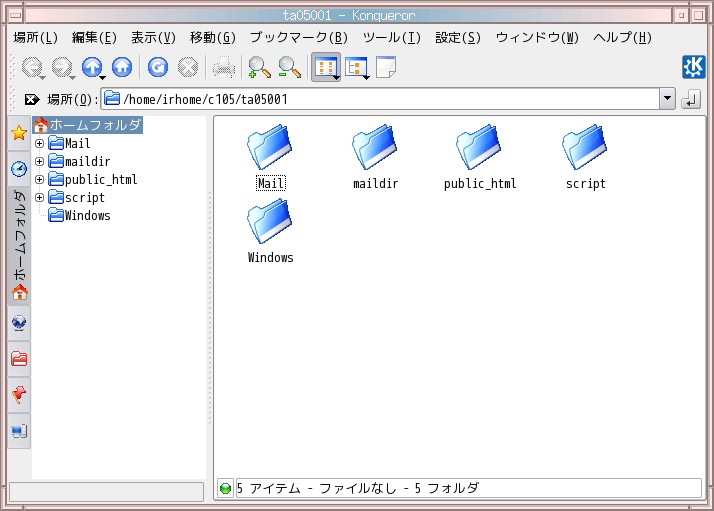Clear the location bar with the X arrow icon
The width and height of the screenshot is (714, 511).
coord(32,99)
